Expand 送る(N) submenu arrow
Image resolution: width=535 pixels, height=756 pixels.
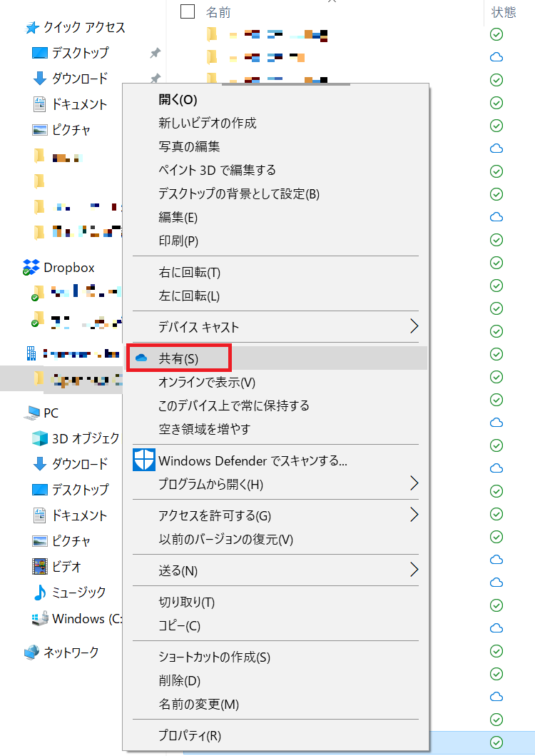click(x=414, y=570)
